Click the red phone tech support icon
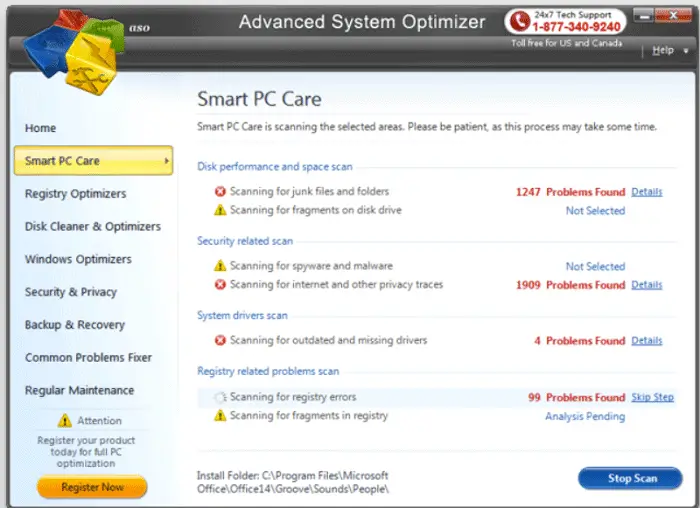 pos(520,21)
